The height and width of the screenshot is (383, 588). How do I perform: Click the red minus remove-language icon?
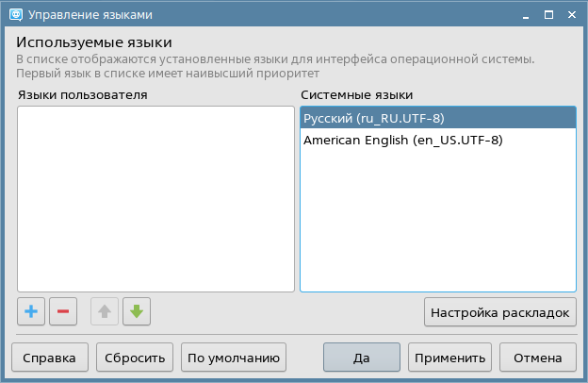63,311
